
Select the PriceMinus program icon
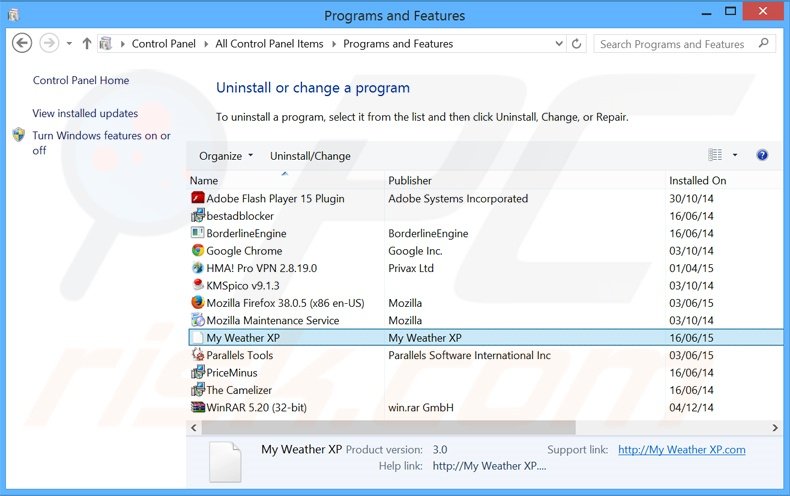pyautogui.click(x=198, y=372)
